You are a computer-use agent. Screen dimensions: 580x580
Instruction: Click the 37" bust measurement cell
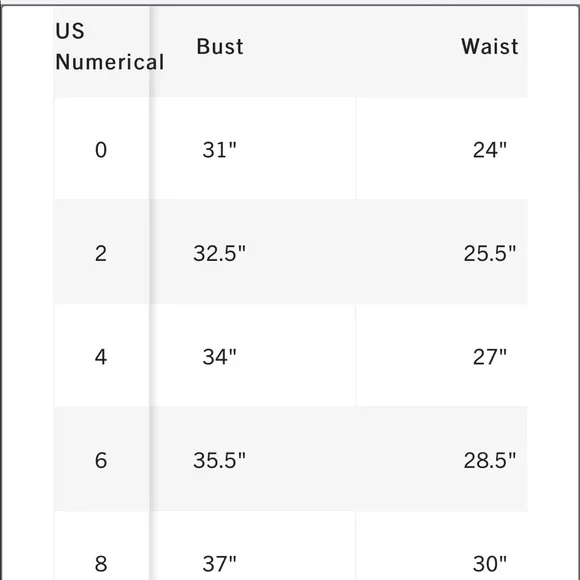[x=219, y=564]
